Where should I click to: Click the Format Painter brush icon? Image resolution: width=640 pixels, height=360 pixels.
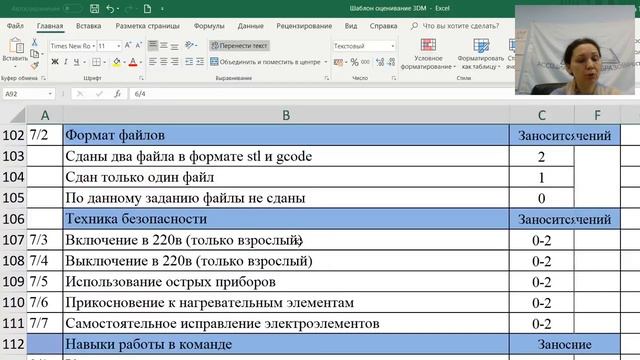click(34, 65)
